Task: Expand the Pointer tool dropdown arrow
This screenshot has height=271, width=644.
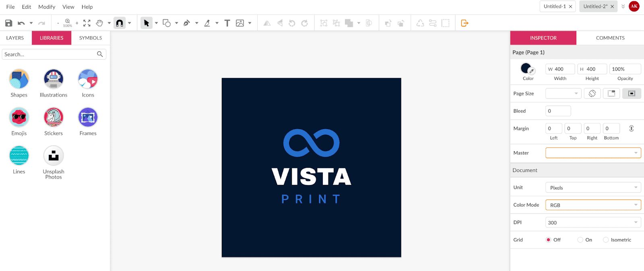Action: 156,23
